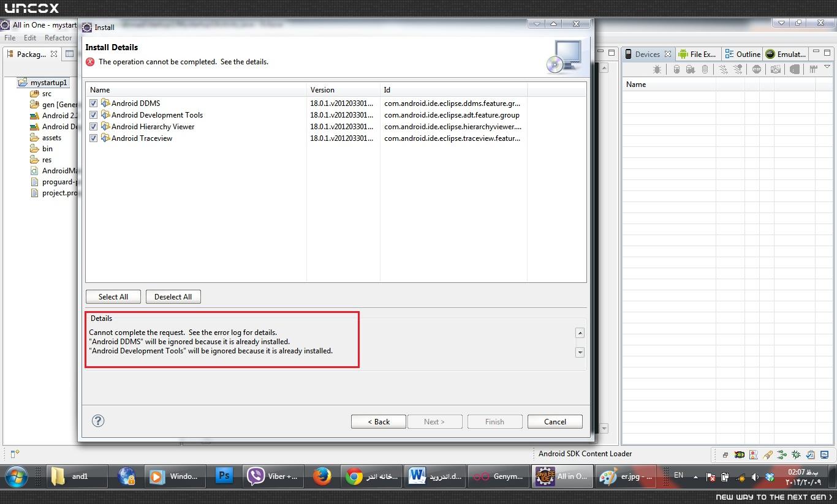Click the proguard file icon
Image resolution: width=837 pixels, height=504 pixels.
pyautogui.click(x=35, y=182)
